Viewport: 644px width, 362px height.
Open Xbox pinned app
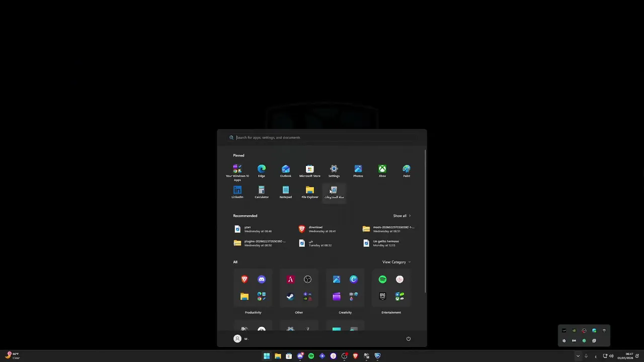tap(382, 171)
